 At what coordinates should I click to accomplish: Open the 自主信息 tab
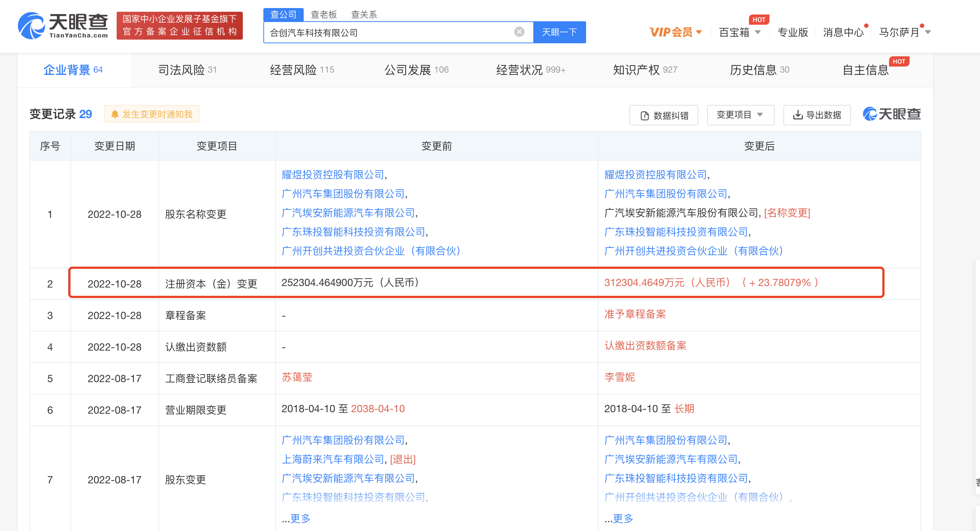[x=866, y=70]
